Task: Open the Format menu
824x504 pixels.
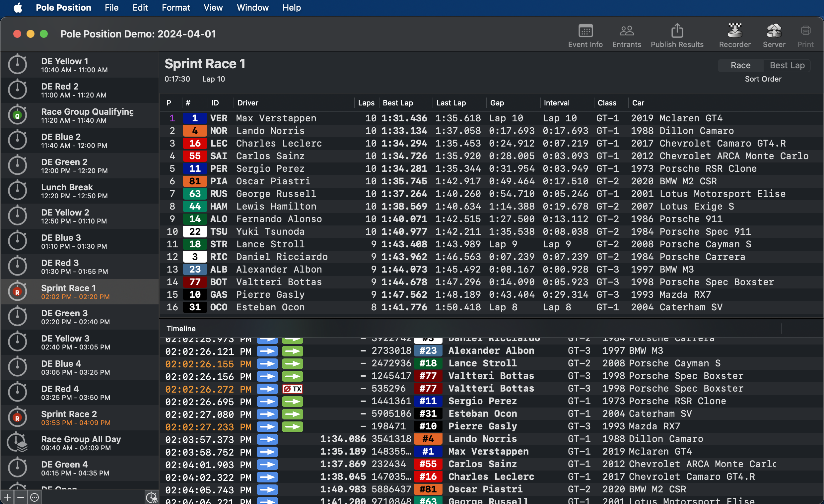Action: [x=175, y=7]
